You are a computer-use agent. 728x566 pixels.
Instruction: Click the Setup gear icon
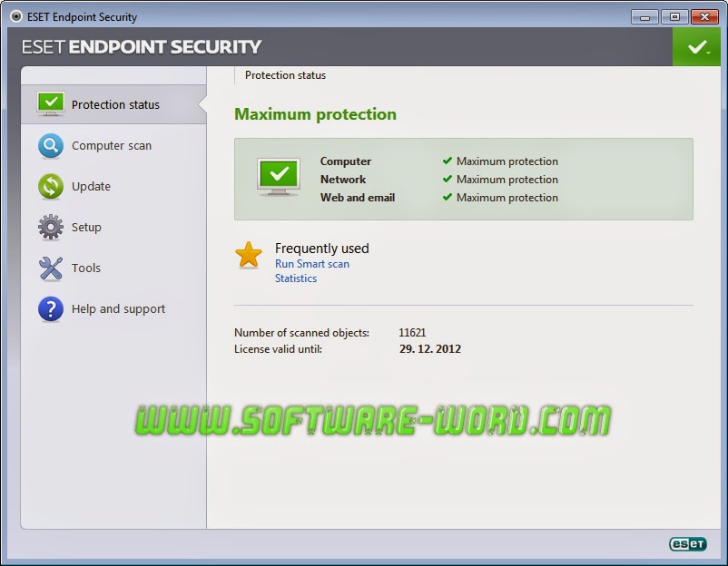(x=51, y=227)
